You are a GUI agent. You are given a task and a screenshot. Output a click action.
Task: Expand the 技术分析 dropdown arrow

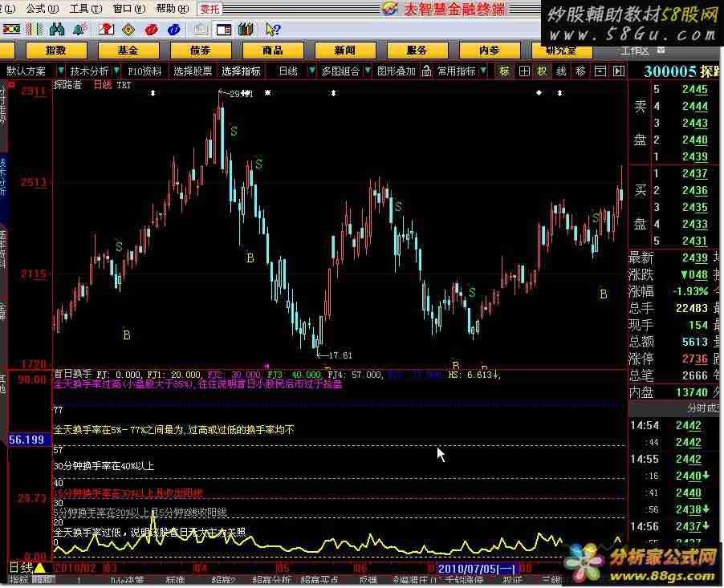(x=116, y=71)
